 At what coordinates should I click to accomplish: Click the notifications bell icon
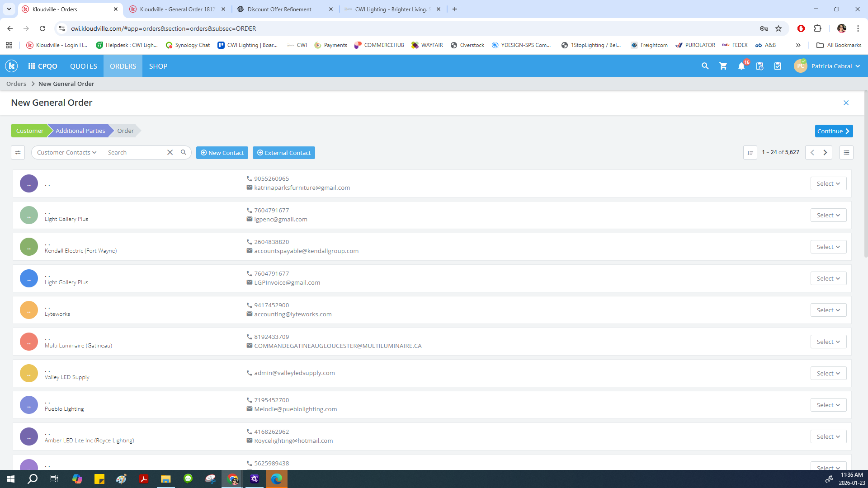tap(741, 66)
